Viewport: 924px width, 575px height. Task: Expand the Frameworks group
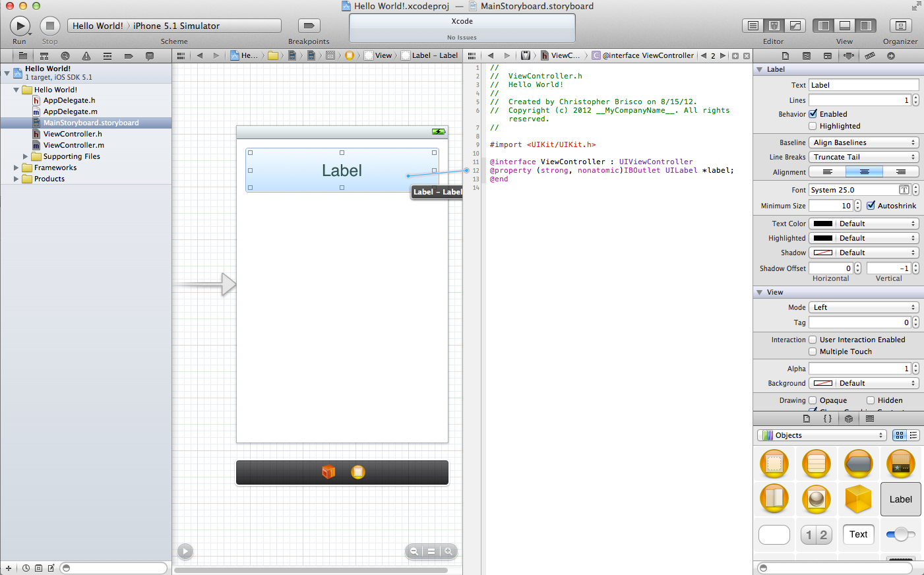[16, 167]
